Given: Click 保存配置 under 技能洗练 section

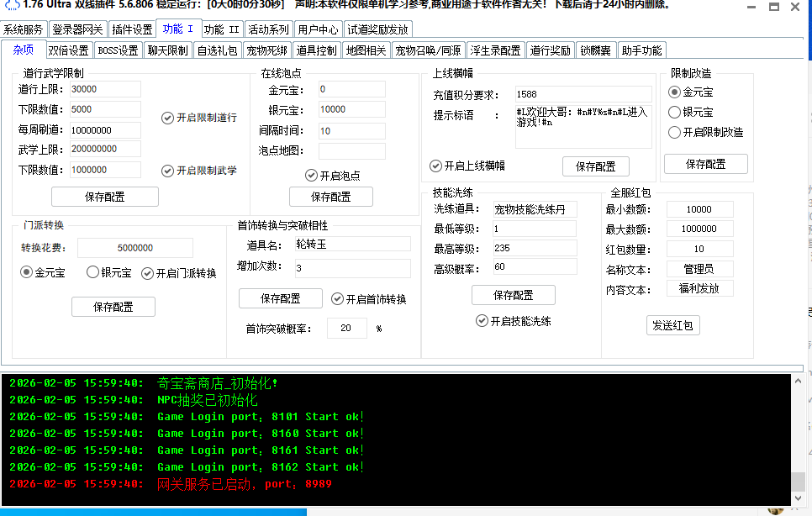Looking at the screenshot, I should point(513,295).
